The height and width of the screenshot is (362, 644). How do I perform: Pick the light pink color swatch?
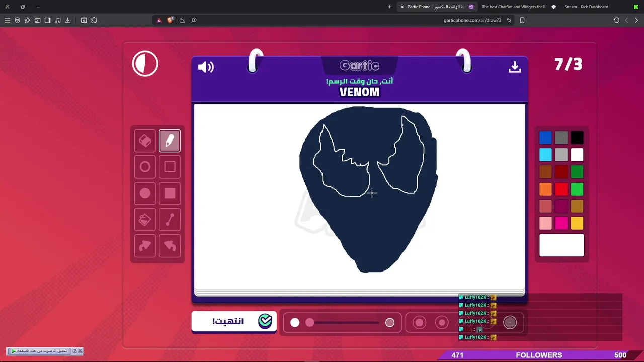545,223
